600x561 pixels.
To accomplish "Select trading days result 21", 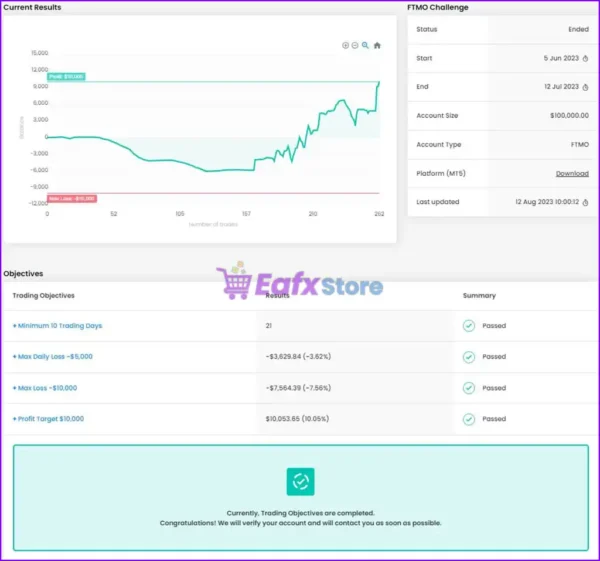I will 269,326.
